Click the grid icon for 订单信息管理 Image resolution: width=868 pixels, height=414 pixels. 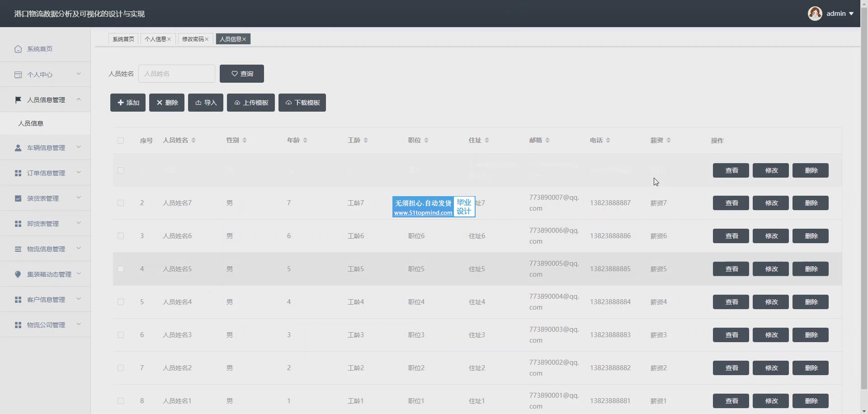click(x=18, y=173)
